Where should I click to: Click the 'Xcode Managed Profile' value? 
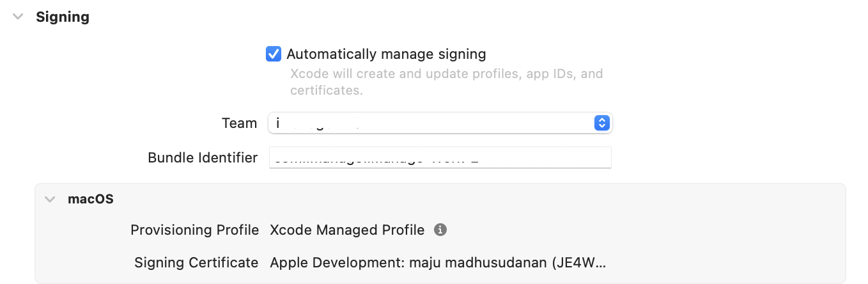click(347, 230)
